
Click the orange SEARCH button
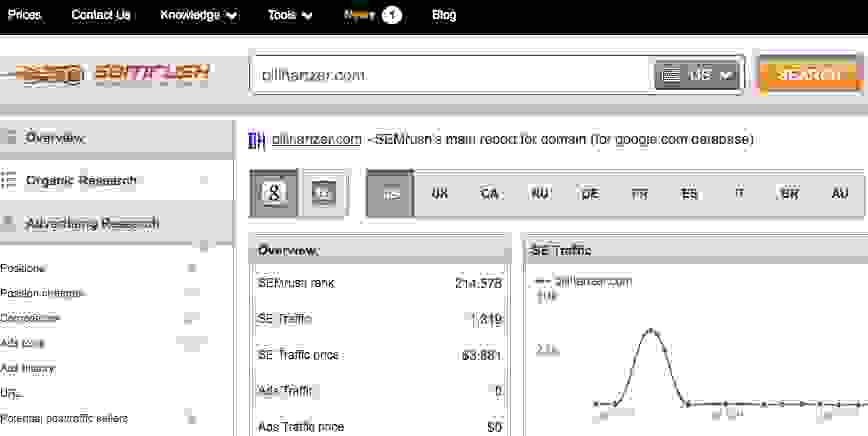(x=810, y=75)
